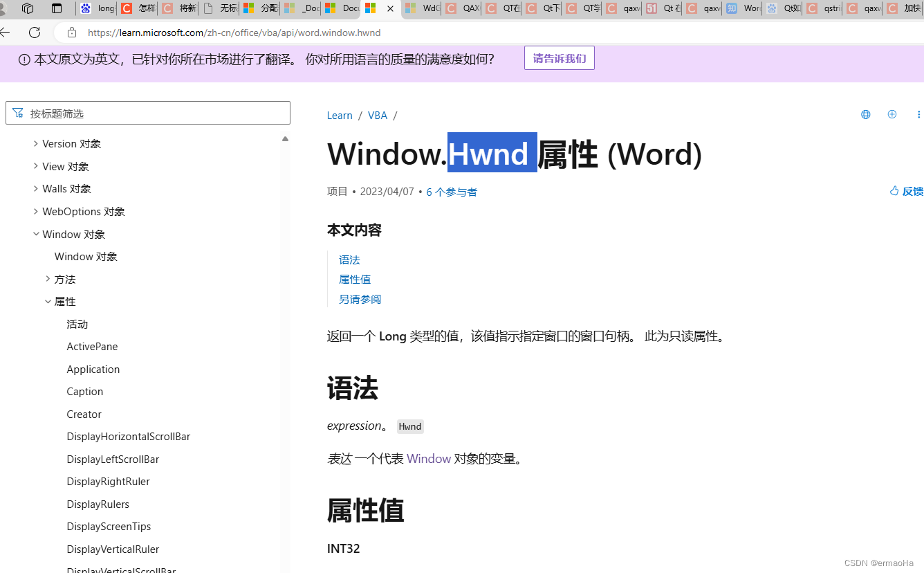The height and width of the screenshot is (573, 924).
Task: Switch to the Baidu 'long' tab
Action: point(97,8)
